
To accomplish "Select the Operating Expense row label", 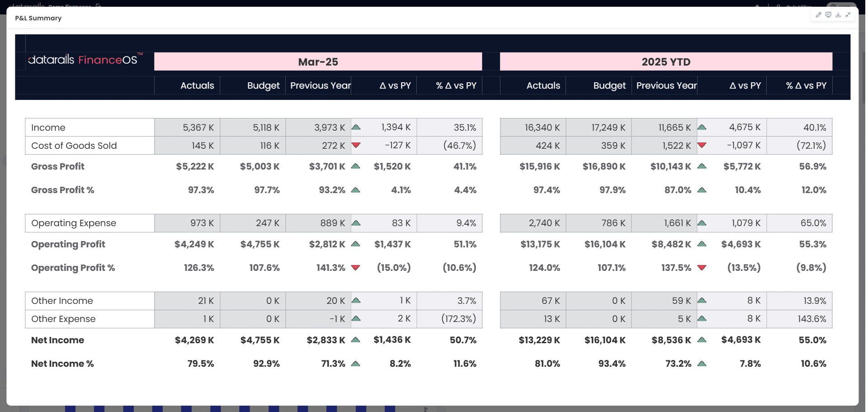I will point(74,223).
